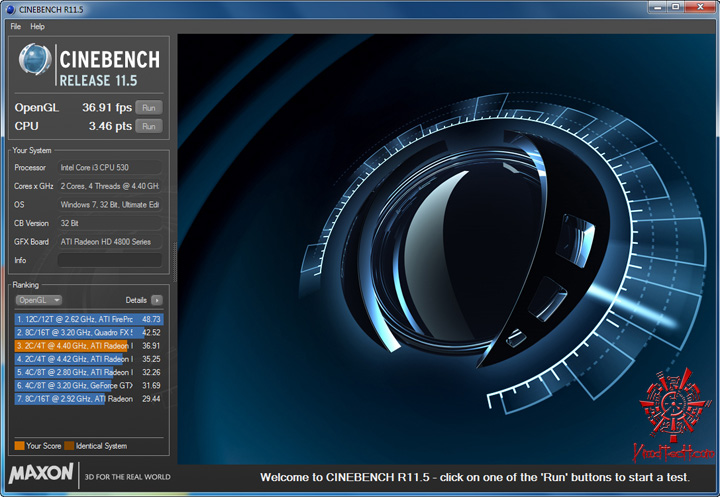The height and width of the screenshot is (497, 720).
Task: Click the brown Identical System legend swatch
Action: pos(69,446)
